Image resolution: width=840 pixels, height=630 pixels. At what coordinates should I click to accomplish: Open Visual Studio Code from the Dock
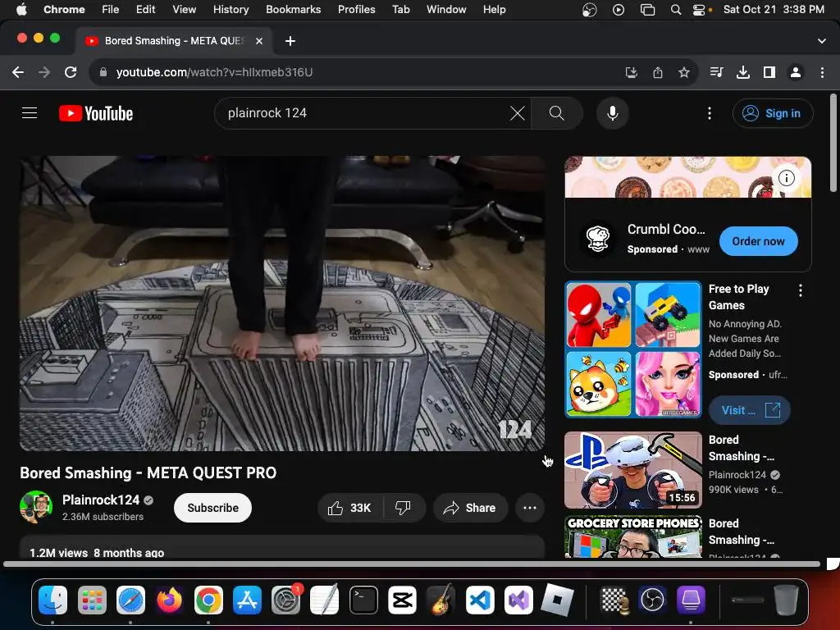click(479, 600)
